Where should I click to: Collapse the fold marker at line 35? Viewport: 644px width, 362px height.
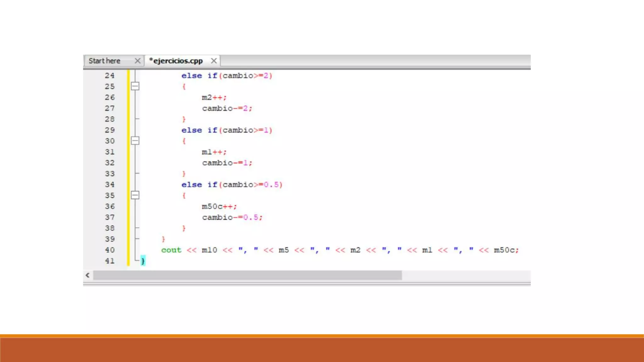pyautogui.click(x=135, y=195)
